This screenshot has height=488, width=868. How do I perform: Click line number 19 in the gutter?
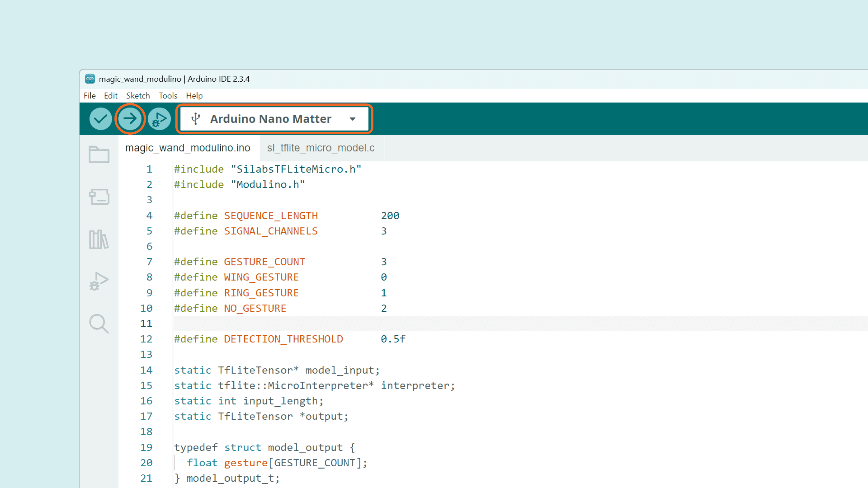tap(146, 447)
